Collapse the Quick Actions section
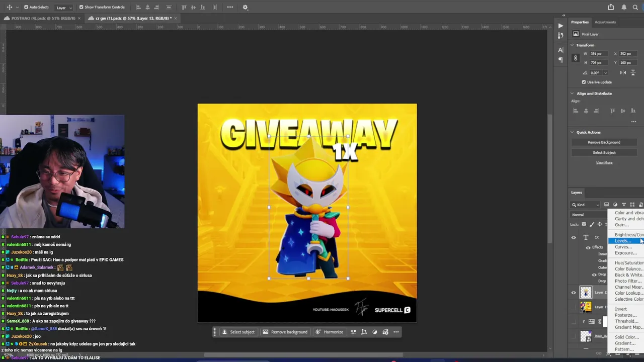Screen dimensions: 644x362 572,132
